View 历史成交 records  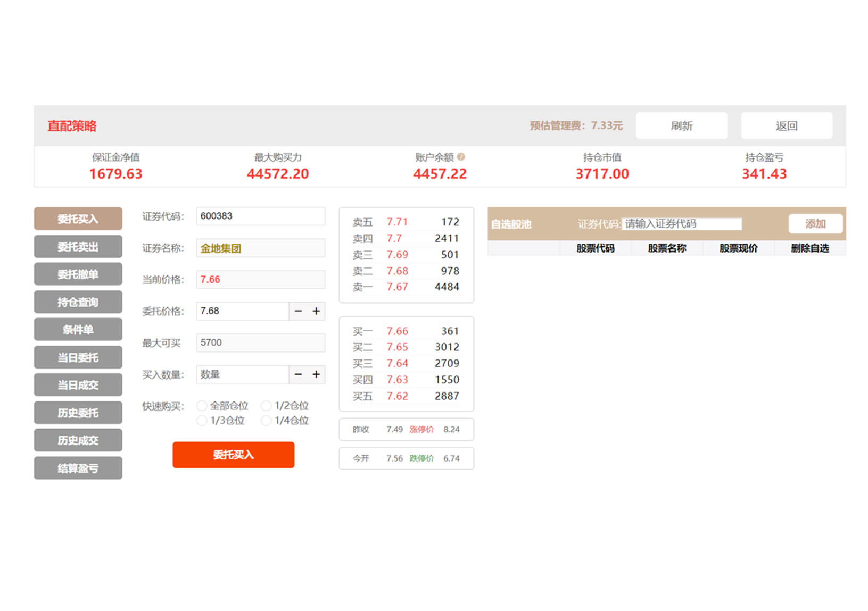click(x=78, y=440)
